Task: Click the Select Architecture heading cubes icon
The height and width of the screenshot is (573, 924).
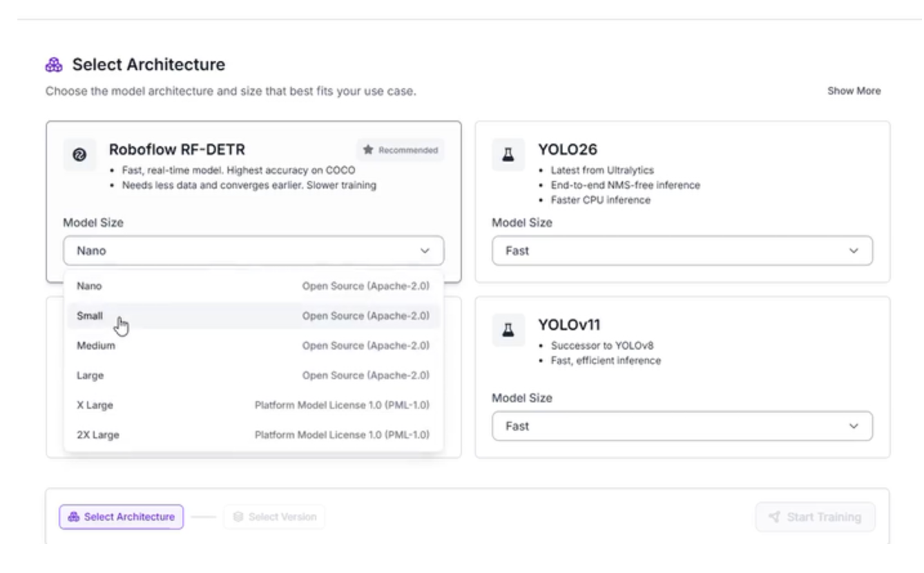Action: point(54,64)
